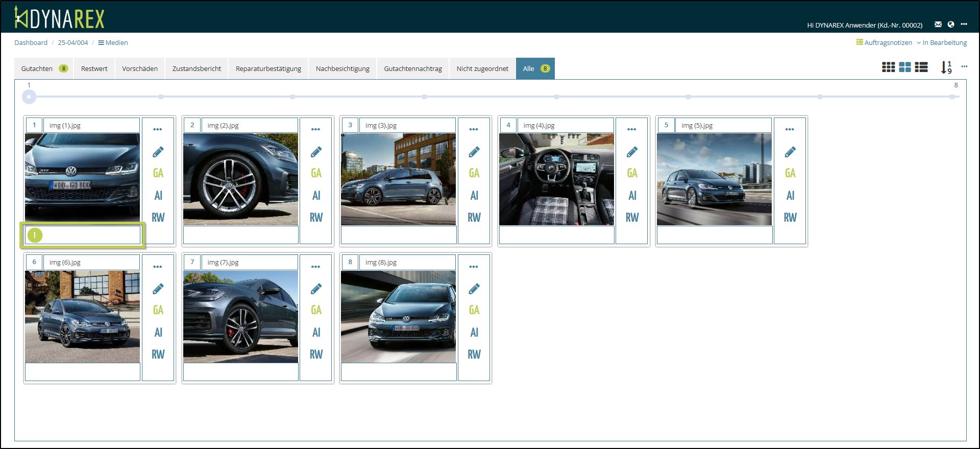Viewport: 980px width, 449px height.
Task: Click the image position slider handle
Action: tap(29, 97)
